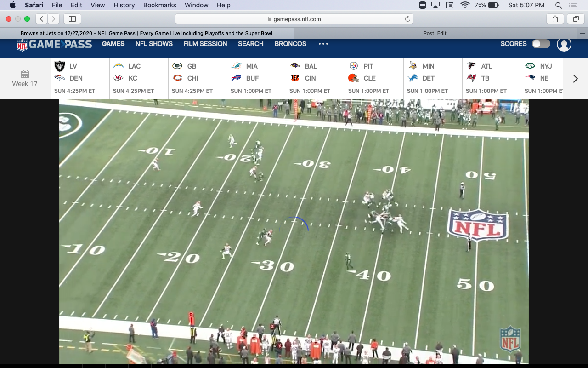
Task: Switch to Browns at Jets tab
Action: pos(147,33)
